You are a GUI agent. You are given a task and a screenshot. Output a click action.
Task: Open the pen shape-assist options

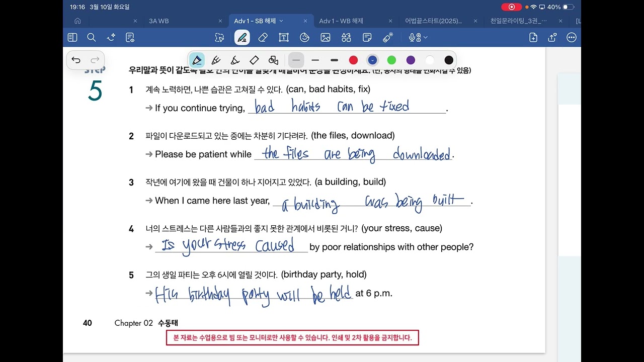[273, 60]
